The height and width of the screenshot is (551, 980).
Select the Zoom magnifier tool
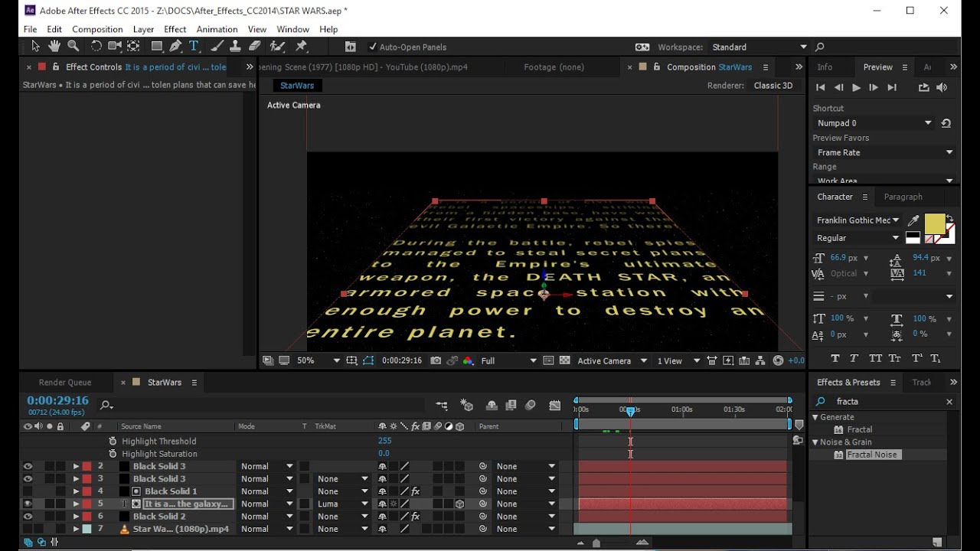pyautogui.click(x=73, y=47)
